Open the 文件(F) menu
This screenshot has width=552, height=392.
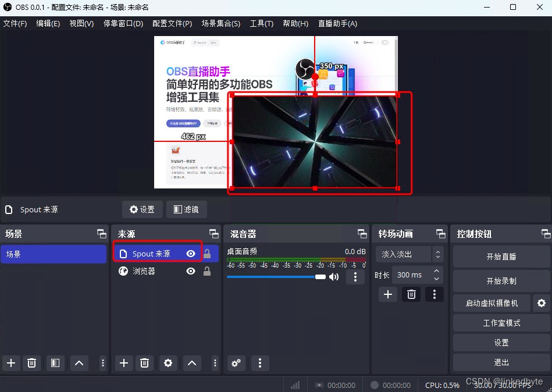(15, 24)
